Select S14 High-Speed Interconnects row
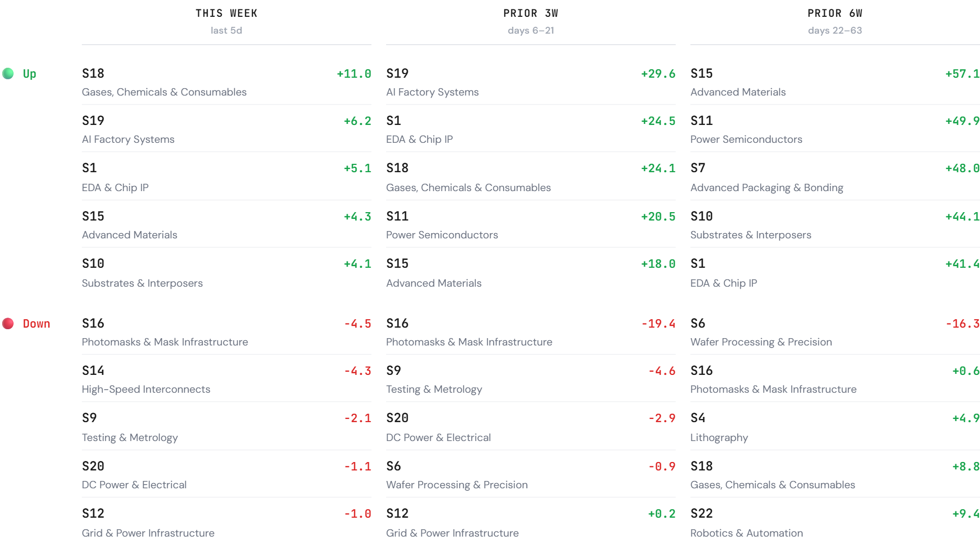 (x=227, y=379)
